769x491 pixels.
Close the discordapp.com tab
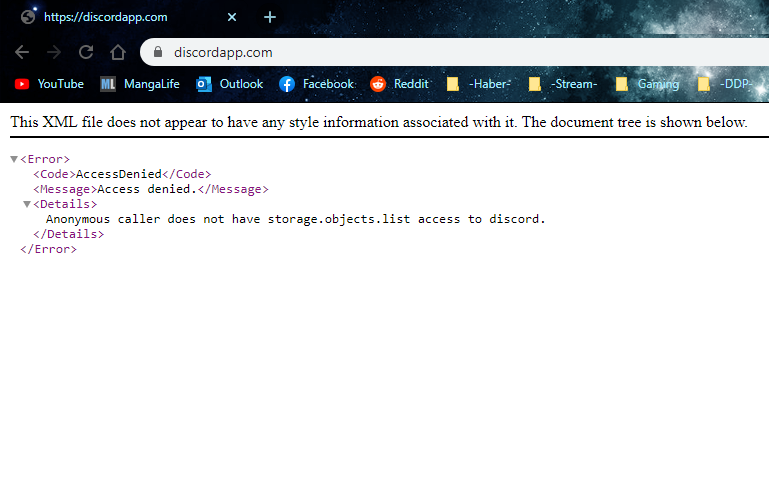point(232,17)
